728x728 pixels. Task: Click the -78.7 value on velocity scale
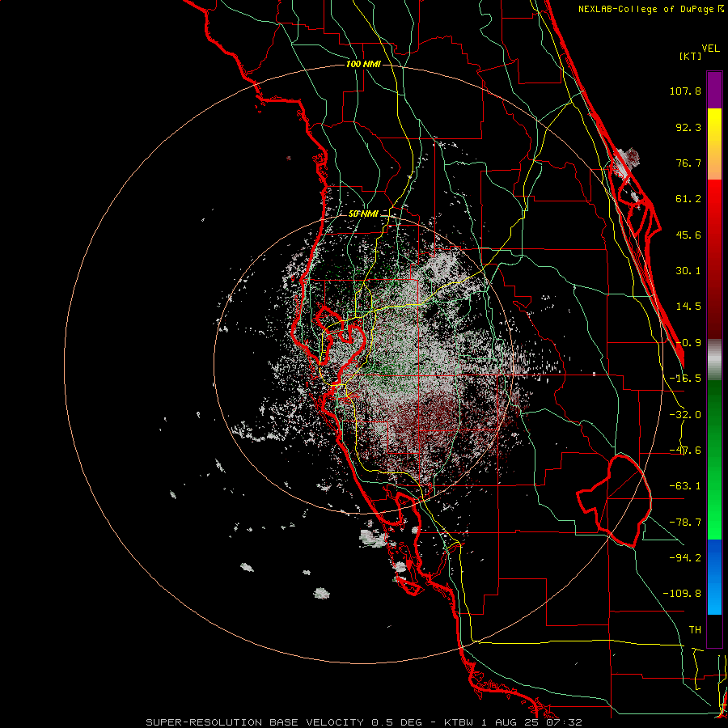coord(685,523)
